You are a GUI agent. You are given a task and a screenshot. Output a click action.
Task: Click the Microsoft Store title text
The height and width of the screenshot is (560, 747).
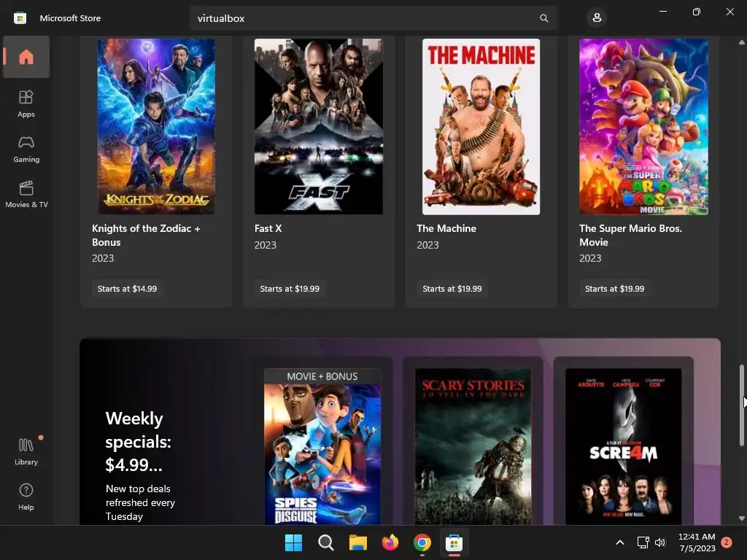[70, 18]
